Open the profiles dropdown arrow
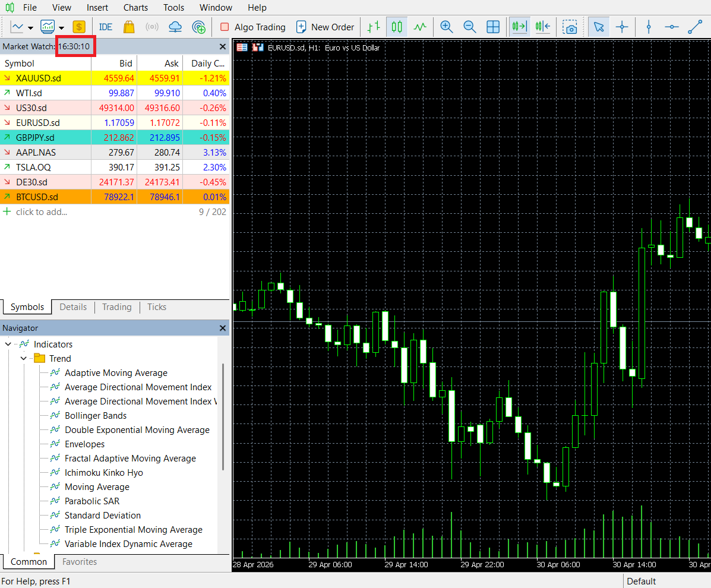Screen dimensions: 711x588 pos(61,28)
